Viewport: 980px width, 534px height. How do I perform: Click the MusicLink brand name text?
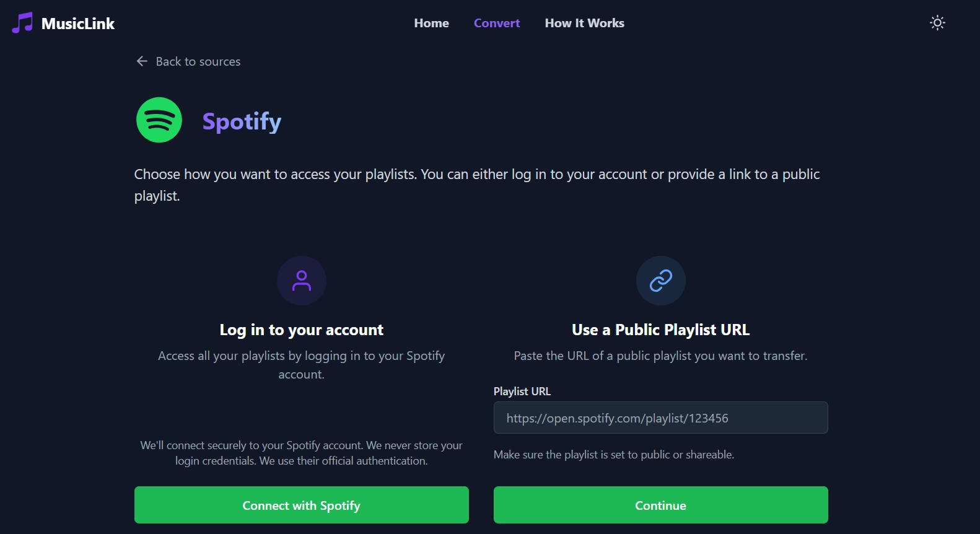(x=78, y=24)
